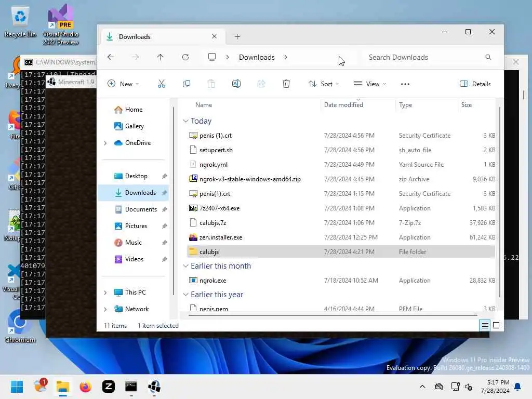532x399 pixels.
Task: Click the Copy icon in toolbar
Action: coord(187,84)
